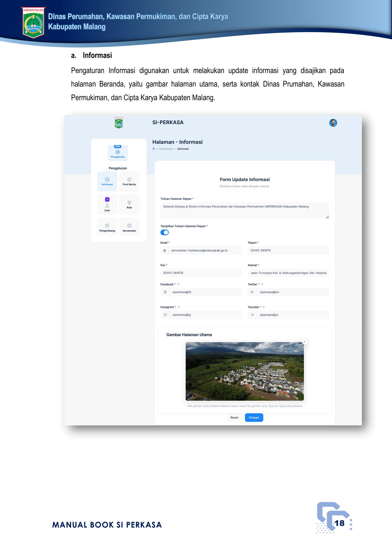Click the User icon in sidebar
Viewport: 392px width, 554px height.
(x=107, y=205)
